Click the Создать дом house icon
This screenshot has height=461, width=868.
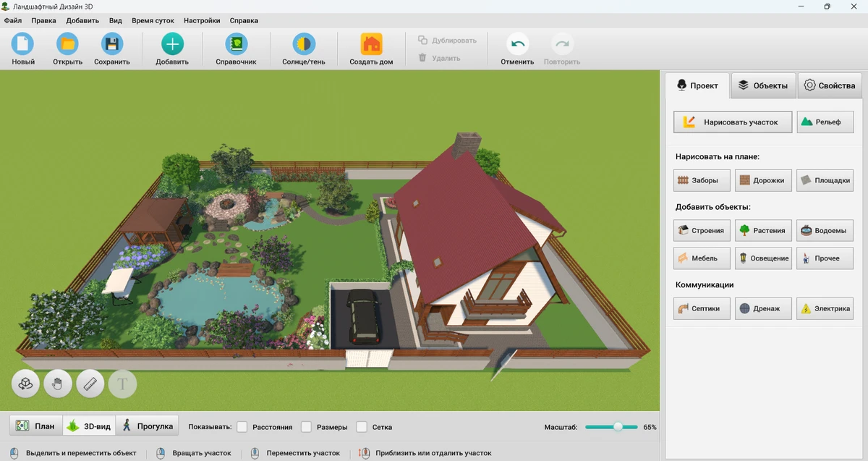(371, 45)
